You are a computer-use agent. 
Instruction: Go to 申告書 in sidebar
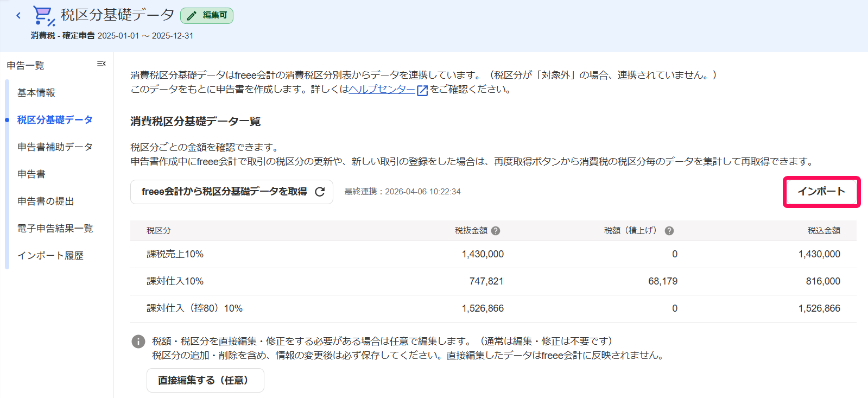31,174
